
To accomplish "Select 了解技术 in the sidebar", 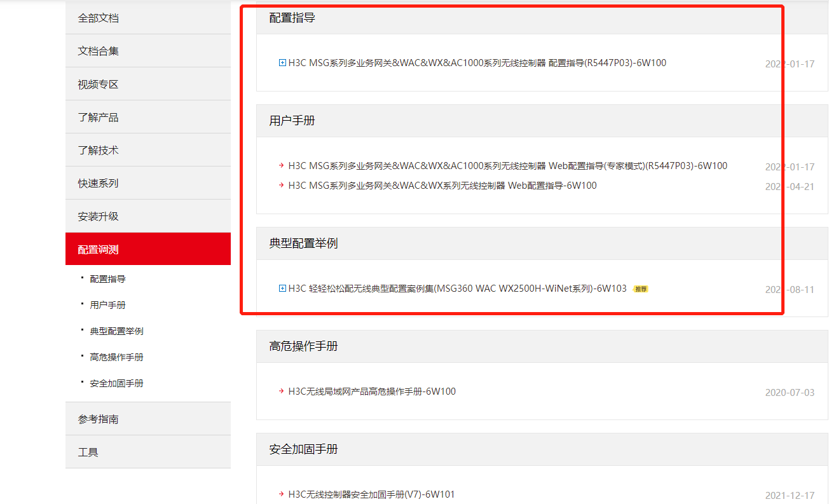I will [148, 150].
